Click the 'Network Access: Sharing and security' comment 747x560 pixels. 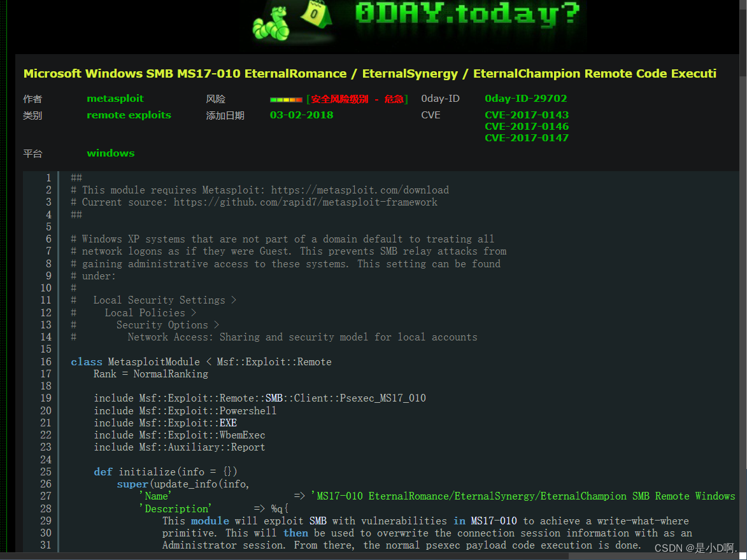[x=302, y=337]
